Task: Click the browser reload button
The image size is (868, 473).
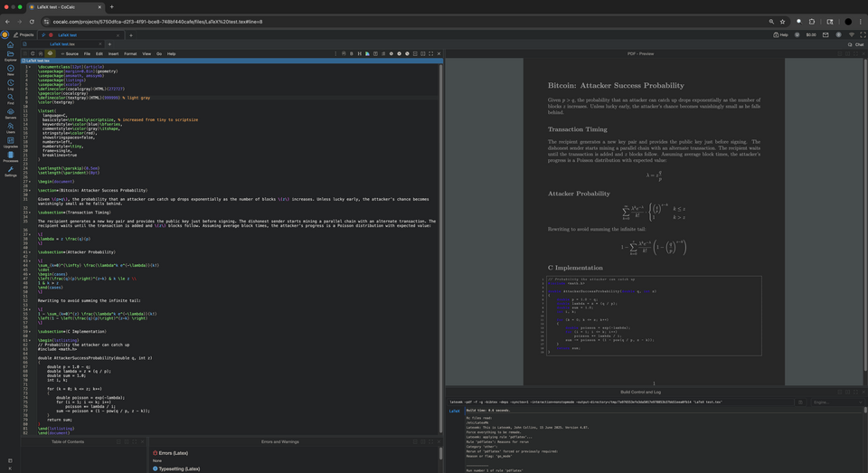Action: 32,22
